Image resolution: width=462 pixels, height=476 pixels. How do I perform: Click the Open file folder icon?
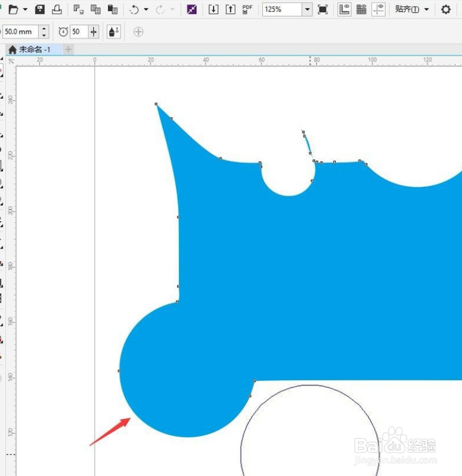[x=13, y=10]
